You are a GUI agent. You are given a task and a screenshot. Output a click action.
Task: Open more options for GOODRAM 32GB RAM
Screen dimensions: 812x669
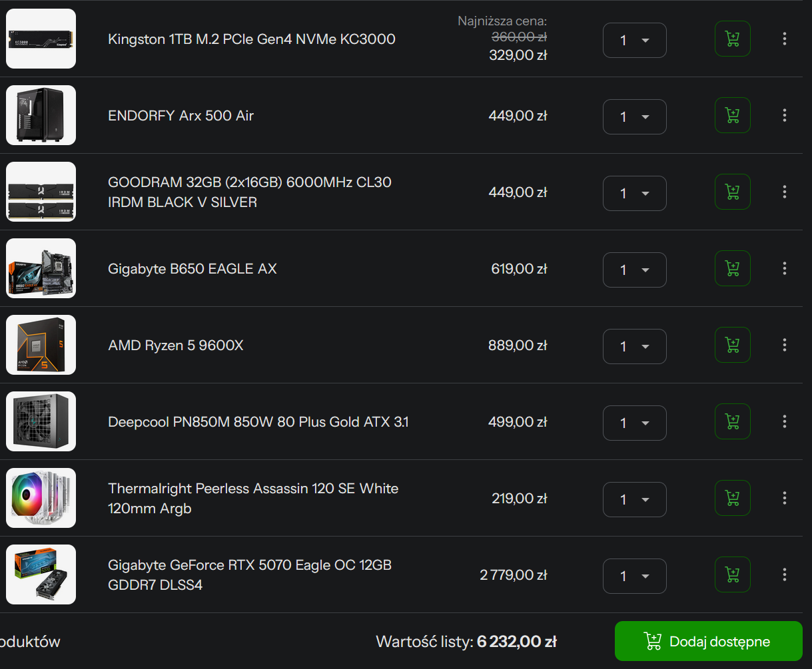coord(785,192)
